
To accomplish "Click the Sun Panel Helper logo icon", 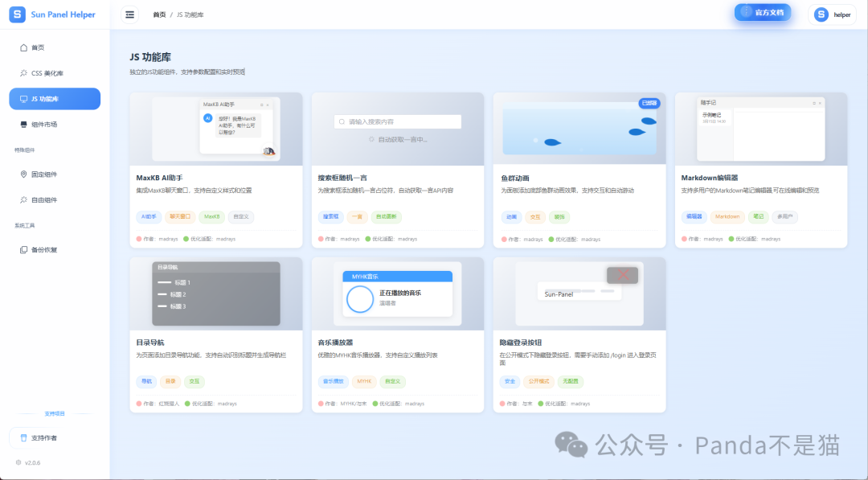I will [17, 14].
